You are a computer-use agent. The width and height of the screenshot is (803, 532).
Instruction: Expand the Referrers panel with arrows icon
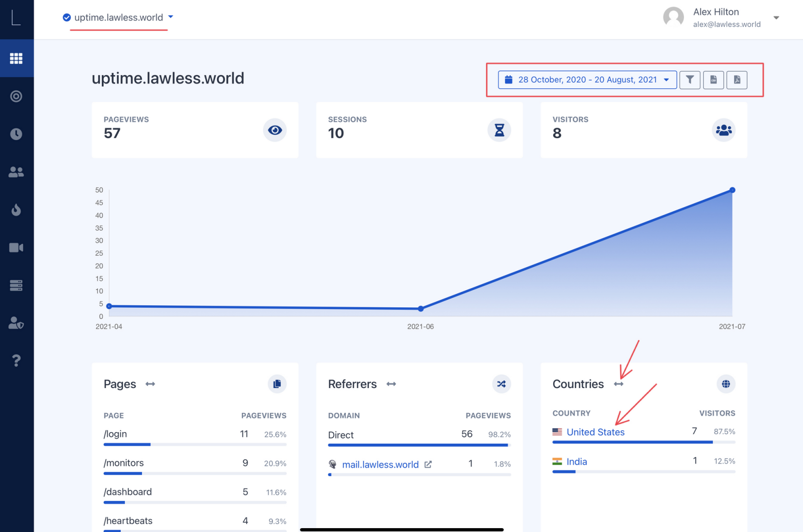point(391,384)
